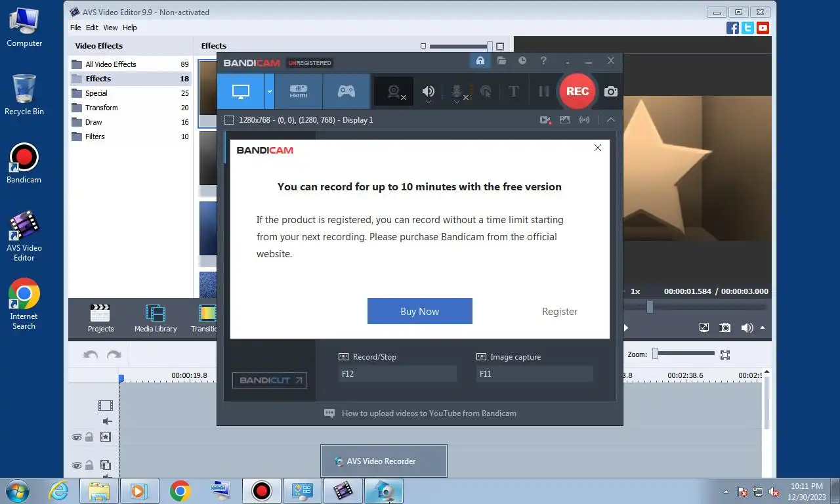The width and height of the screenshot is (840, 504).
Task: Click the undo arrow in AVS timeline toolbar
Action: 91,355
